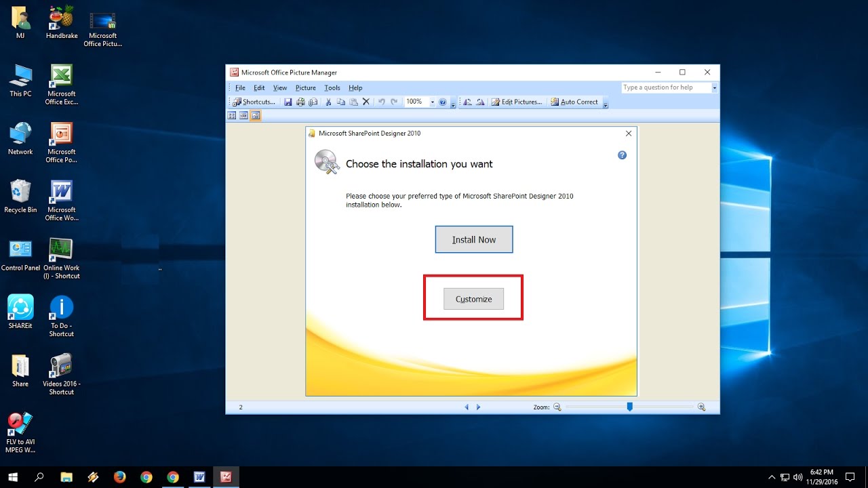The width and height of the screenshot is (868, 488).
Task: Open Google Chrome from the taskbar
Action: tap(146, 477)
